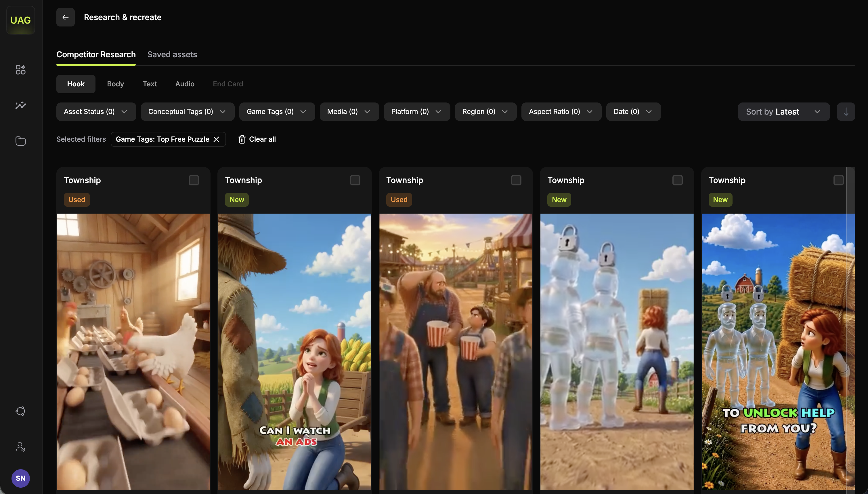Expand the Region filter dropdown
This screenshot has height=494, width=868.
486,112
